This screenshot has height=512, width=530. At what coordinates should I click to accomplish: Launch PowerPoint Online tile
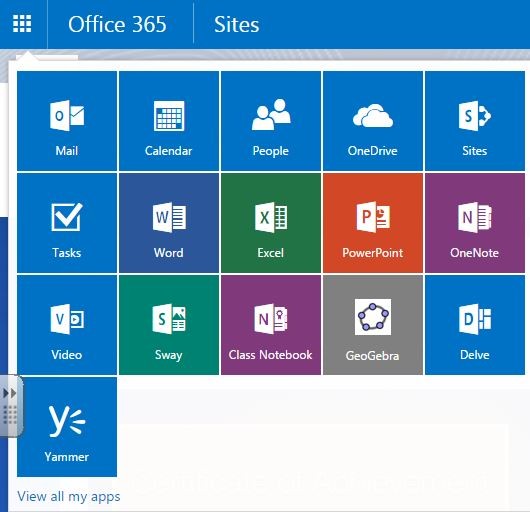coord(373,223)
